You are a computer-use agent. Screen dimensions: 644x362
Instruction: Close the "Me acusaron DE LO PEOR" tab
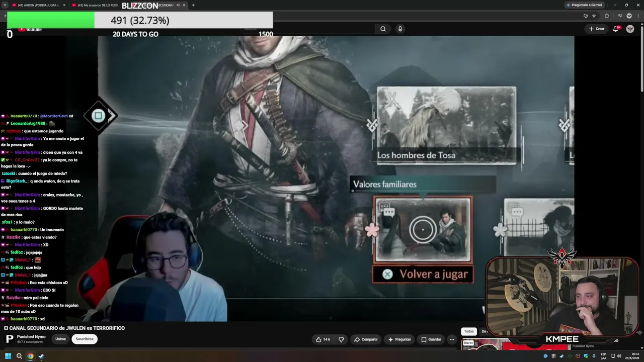pos(125,5)
